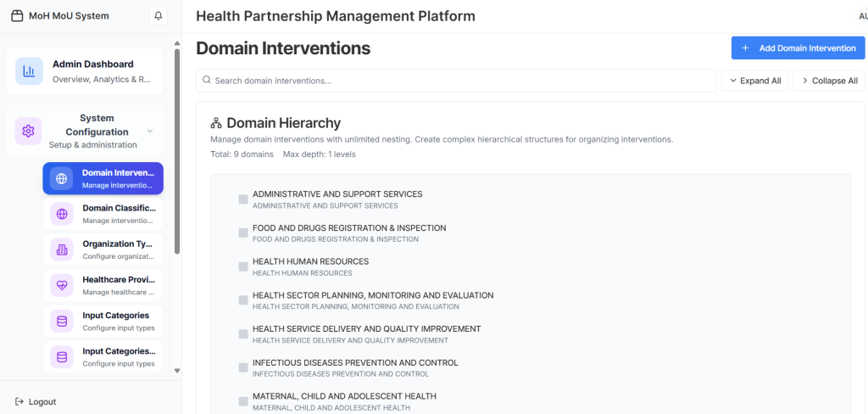Click the Add Domain Intervention button
This screenshot has width=868, height=414.
click(x=798, y=48)
